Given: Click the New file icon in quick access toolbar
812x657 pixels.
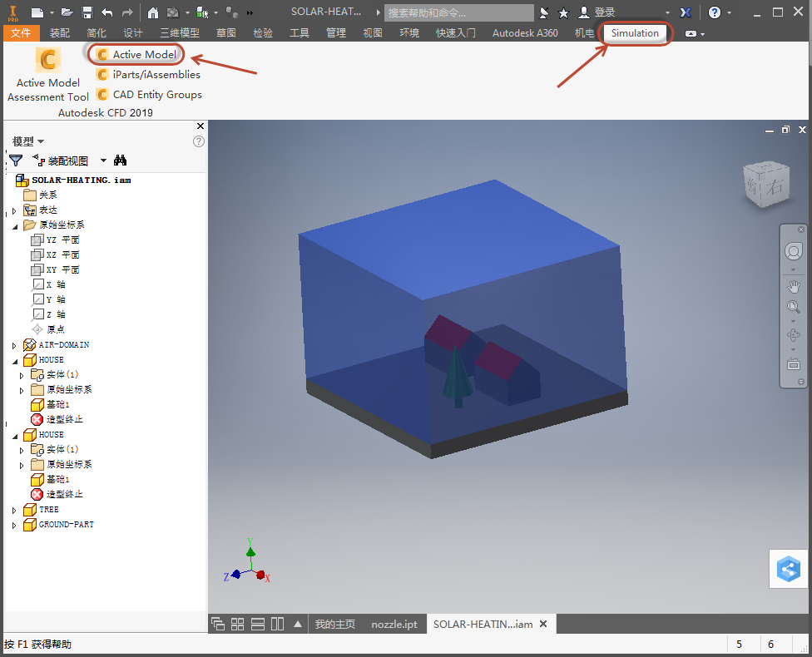Looking at the screenshot, I should click(x=37, y=12).
